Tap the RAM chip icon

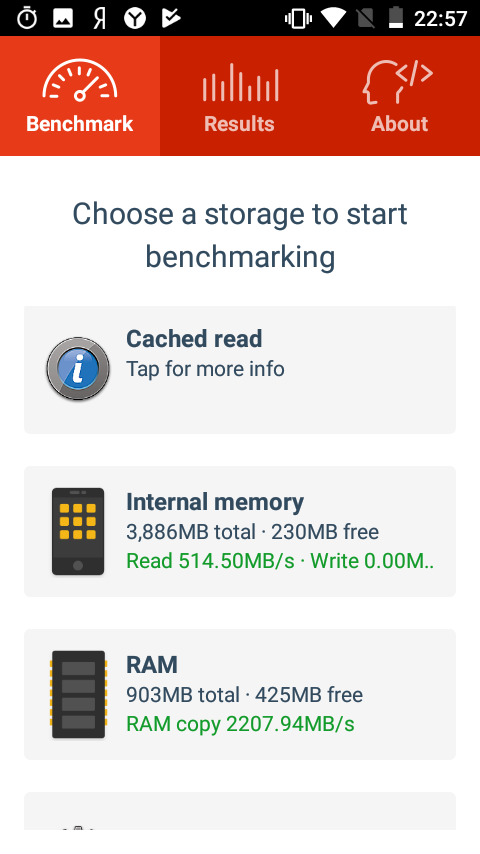tap(78, 694)
